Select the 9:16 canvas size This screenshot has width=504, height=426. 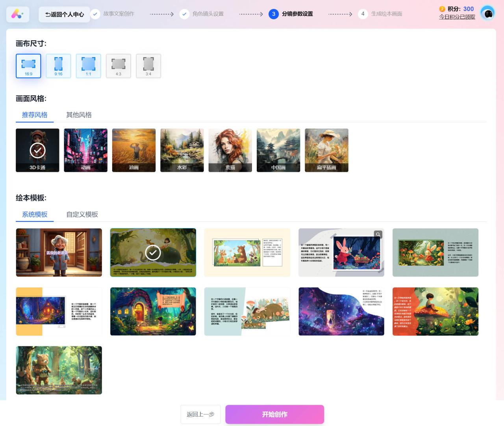[x=58, y=66]
